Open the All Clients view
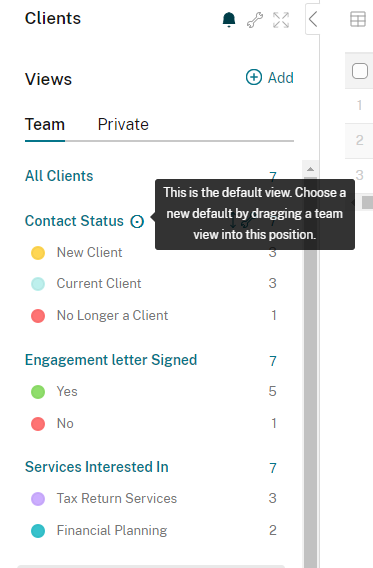 coord(59,176)
